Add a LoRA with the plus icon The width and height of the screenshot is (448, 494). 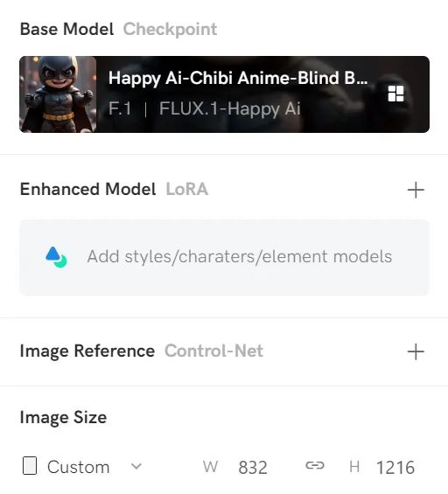tap(416, 190)
